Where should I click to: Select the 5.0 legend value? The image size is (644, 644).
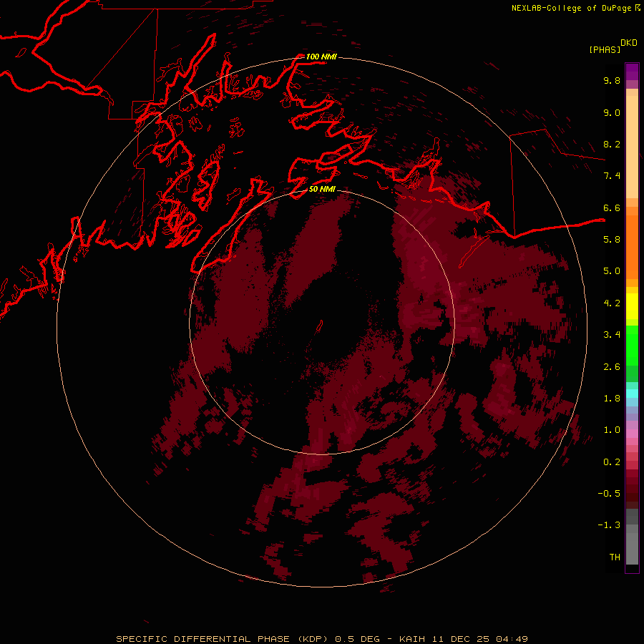[x=612, y=271]
